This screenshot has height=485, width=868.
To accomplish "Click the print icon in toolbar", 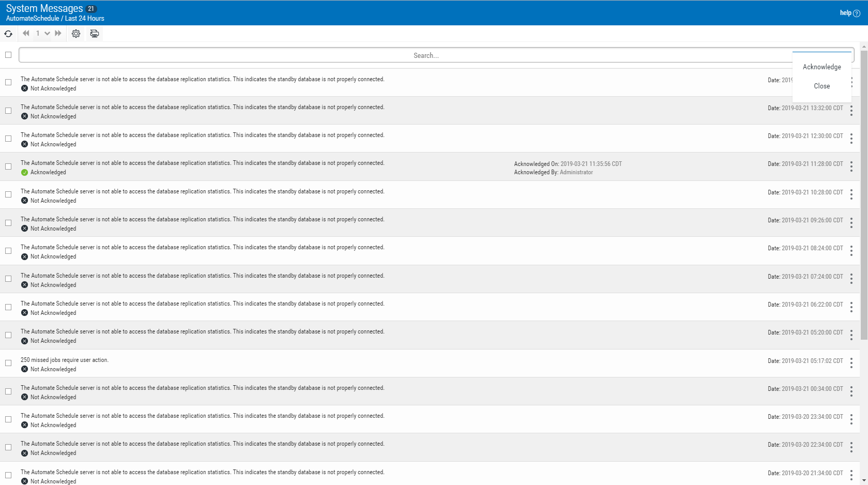I will (94, 34).
